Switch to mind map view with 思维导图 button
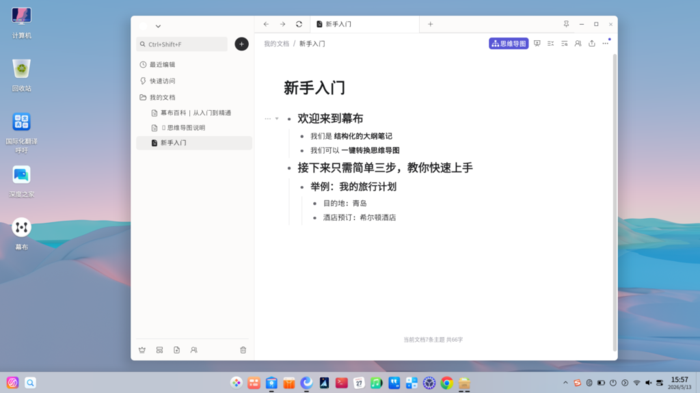700x393 pixels. (x=508, y=43)
